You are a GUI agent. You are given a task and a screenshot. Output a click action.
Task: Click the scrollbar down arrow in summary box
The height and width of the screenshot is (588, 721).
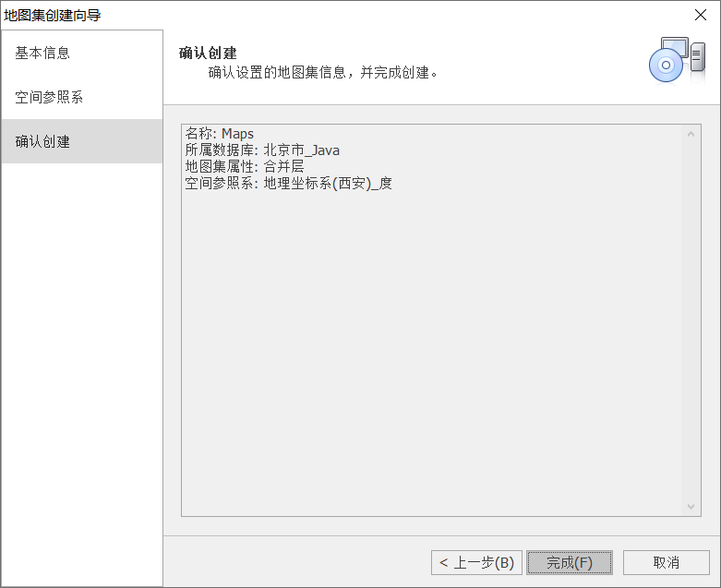tap(691, 506)
